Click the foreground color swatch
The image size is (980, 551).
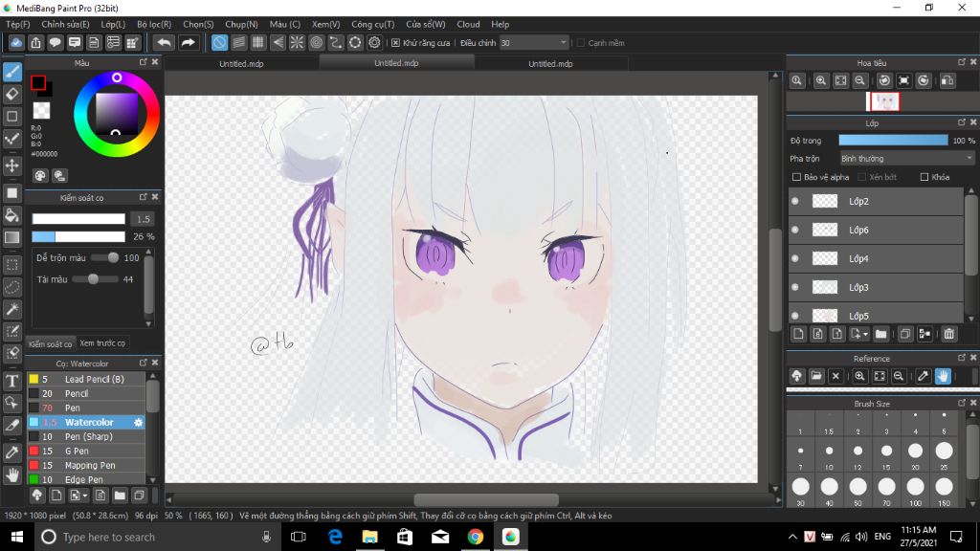click(x=38, y=82)
